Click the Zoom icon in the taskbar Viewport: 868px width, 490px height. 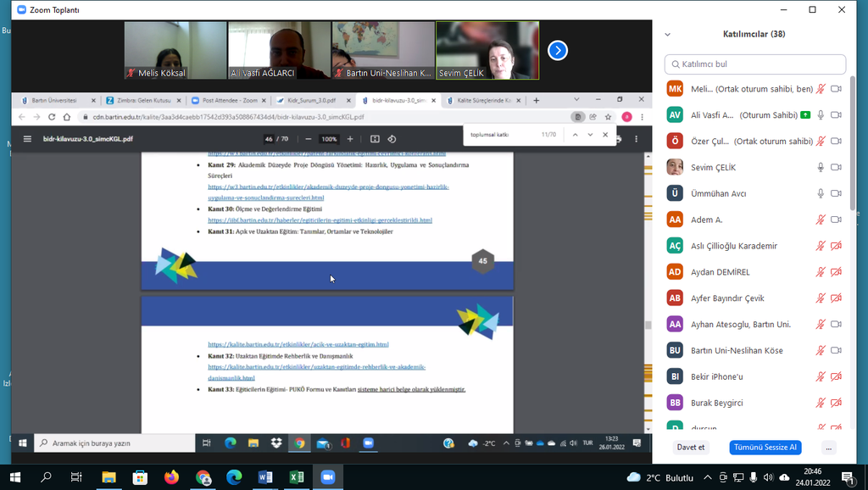[328, 477]
